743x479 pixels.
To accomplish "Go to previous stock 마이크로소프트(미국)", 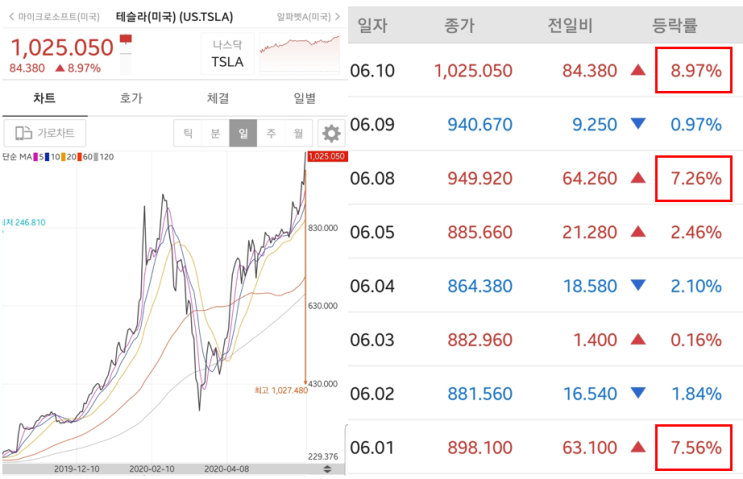I will 54,17.
